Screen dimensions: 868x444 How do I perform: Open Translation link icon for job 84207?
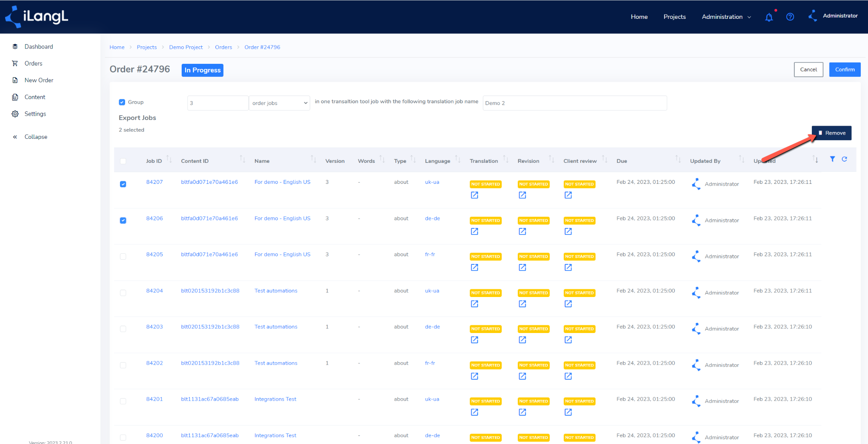point(474,195)
